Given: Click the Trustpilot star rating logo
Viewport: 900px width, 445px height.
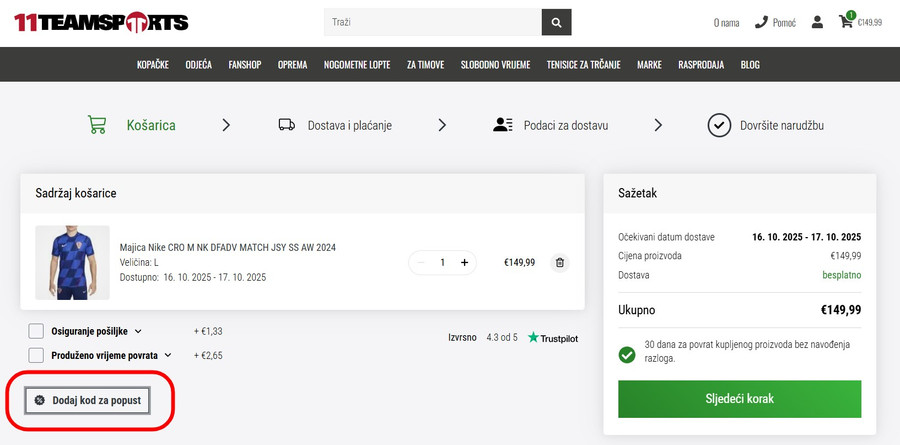Looking at the screenshot, I should (x=552, y=338).
